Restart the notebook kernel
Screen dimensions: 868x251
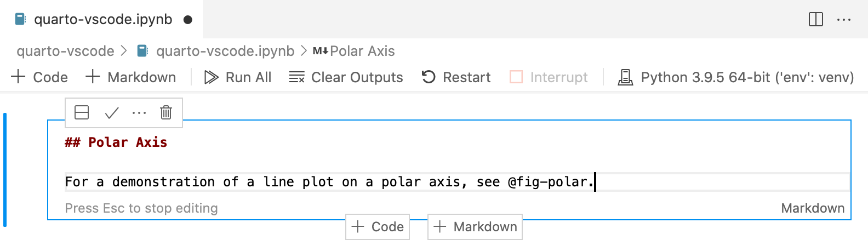click(456, 77)
